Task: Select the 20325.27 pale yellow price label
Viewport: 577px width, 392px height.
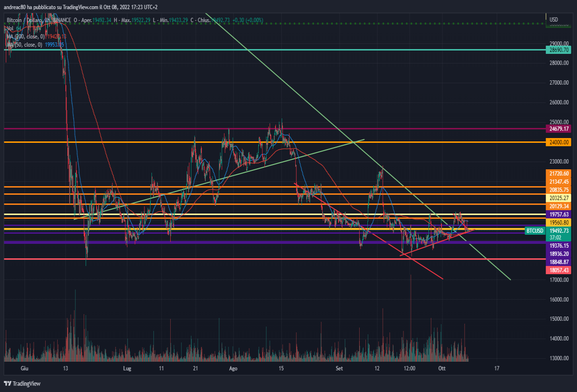Action: 559,198
